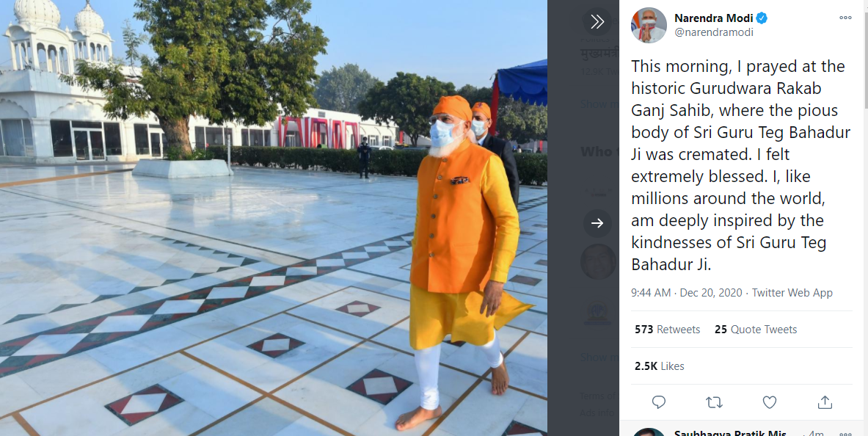The image size is (868, 436).
Task: Go to next image with arrow button
Action: tap(597, 223)
